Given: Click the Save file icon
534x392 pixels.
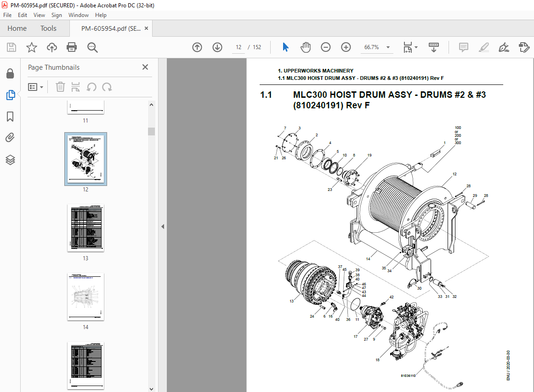Looking at the screenshot, I should (x=11, y=47).
